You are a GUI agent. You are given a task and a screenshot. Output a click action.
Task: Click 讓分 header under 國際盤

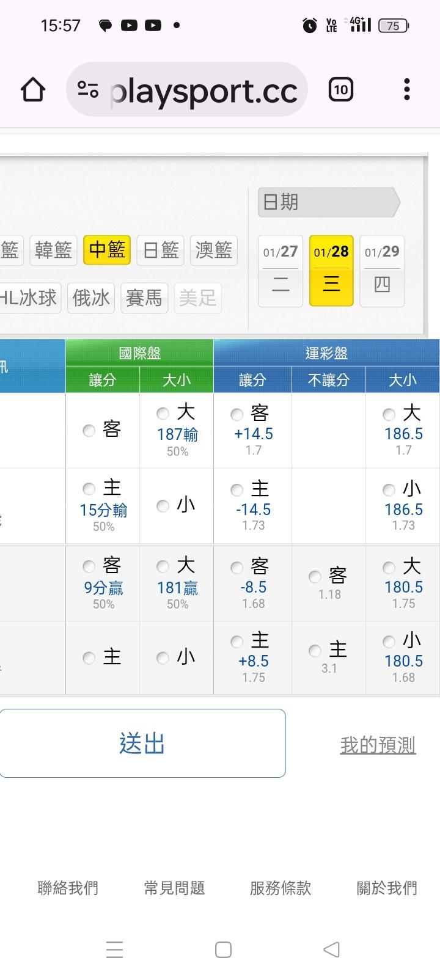coord(103,380)
